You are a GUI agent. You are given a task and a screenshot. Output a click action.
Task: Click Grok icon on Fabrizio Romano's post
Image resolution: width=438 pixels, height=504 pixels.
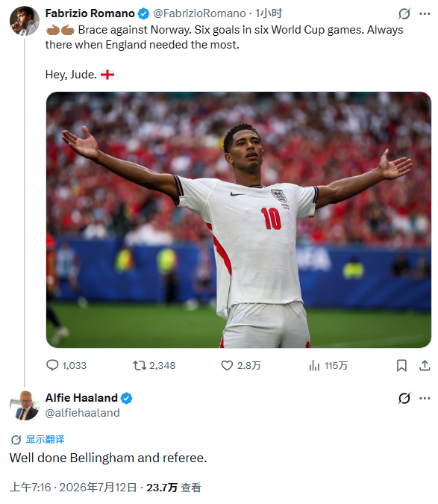point(404,13)
